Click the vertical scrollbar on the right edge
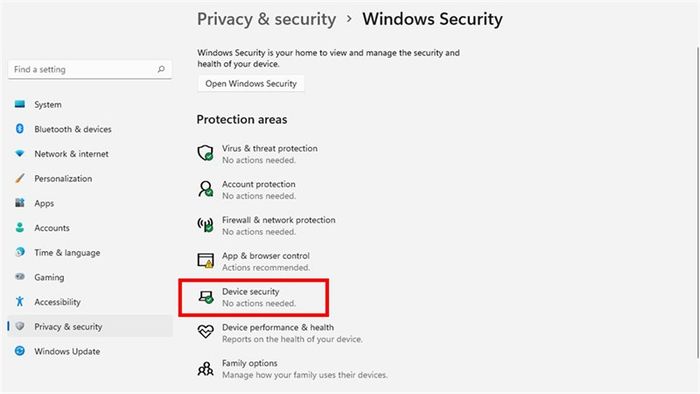Image resolution: width=700 pixels, height=394 pixels. pyautogui.click(x=698, y=202)
